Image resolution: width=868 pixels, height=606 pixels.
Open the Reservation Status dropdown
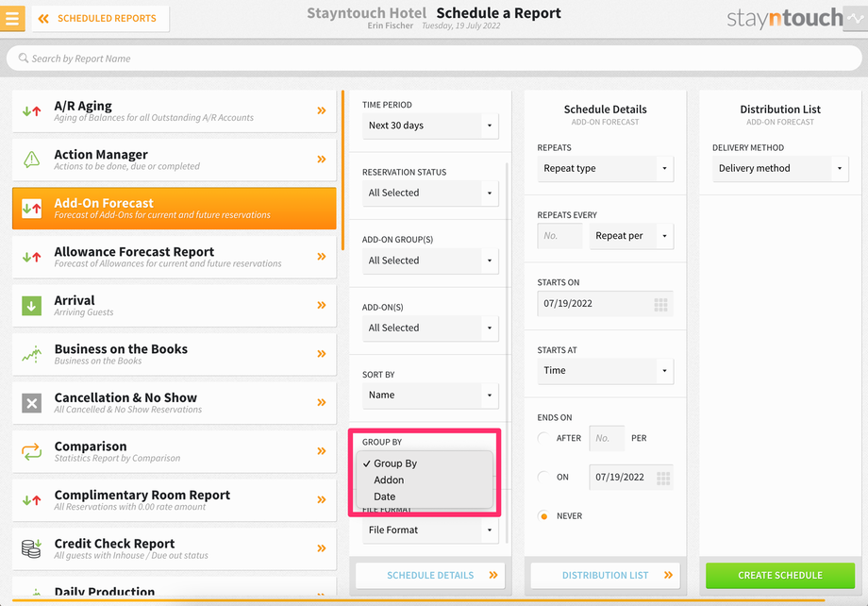[x=430, y=194]
